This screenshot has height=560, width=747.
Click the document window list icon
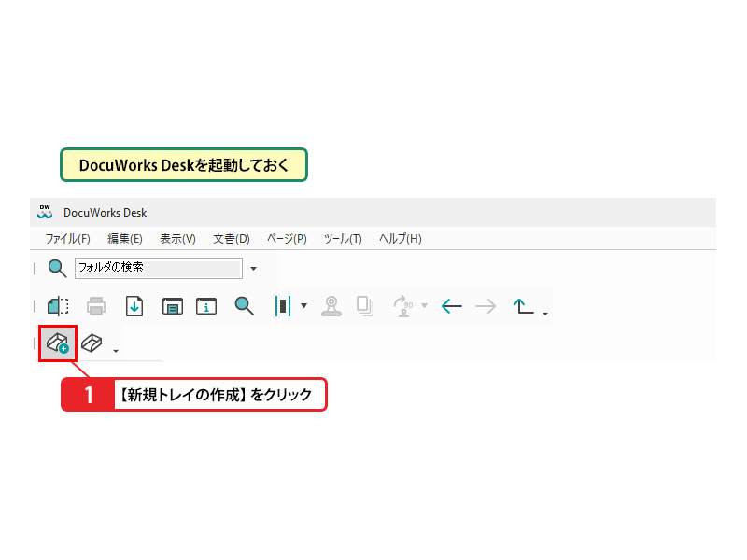pos(173,306)
